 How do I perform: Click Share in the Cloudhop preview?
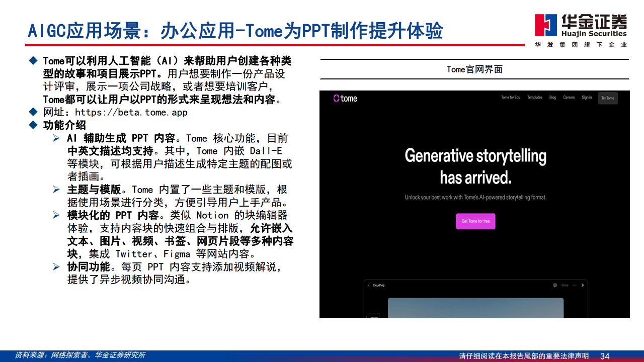point(565,285)
